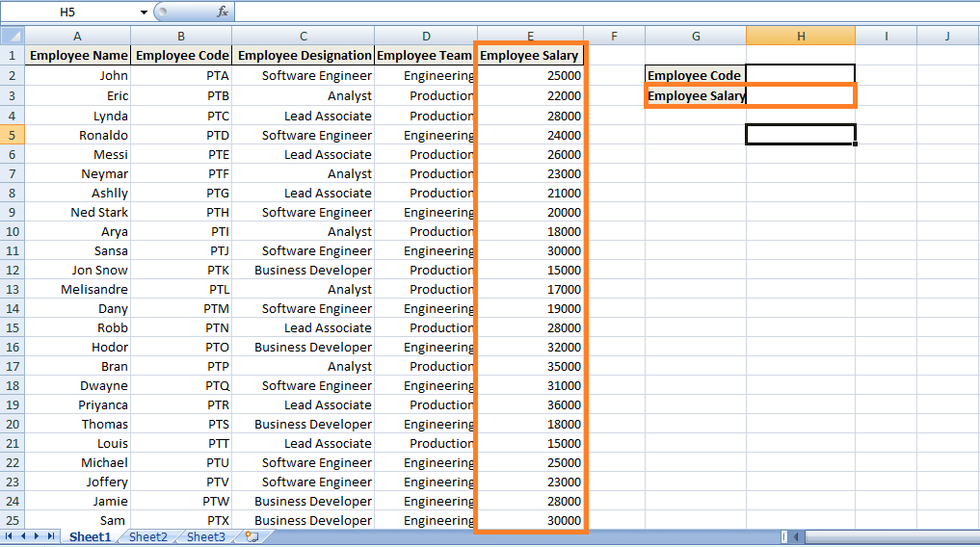Switch to the Sheet2 tab

point(147,537)
